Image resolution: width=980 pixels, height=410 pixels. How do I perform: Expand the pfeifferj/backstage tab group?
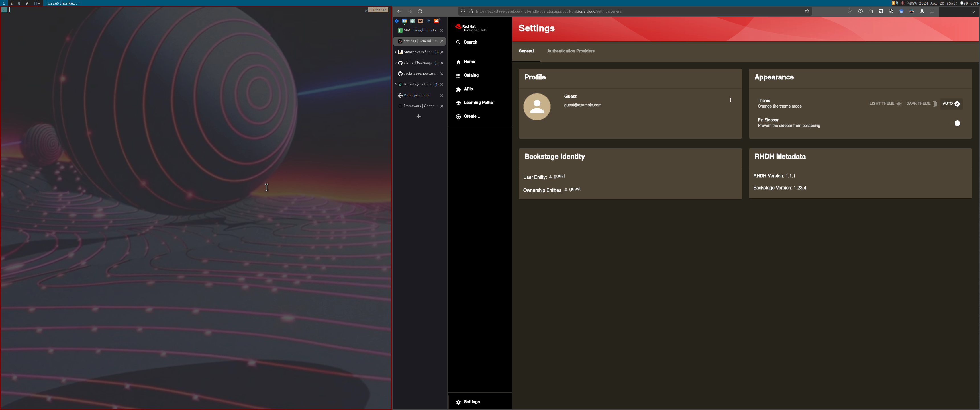[x=396, y=63]
